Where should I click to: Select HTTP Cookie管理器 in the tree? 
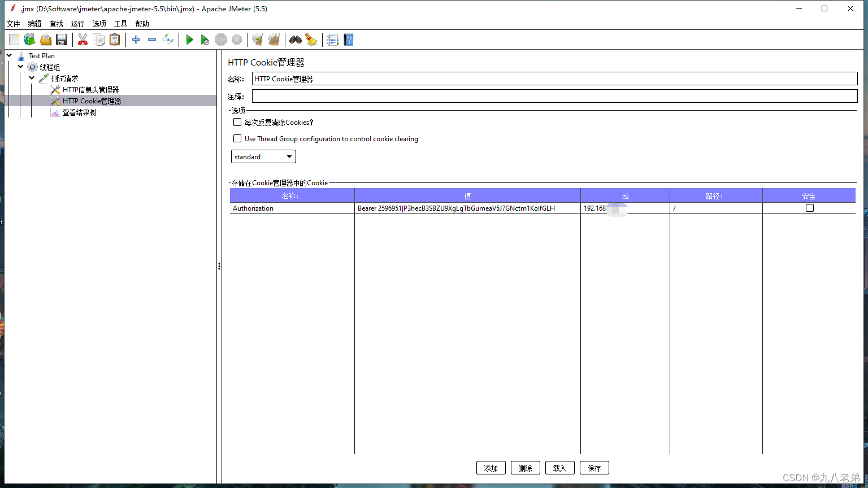coord(92,101)
